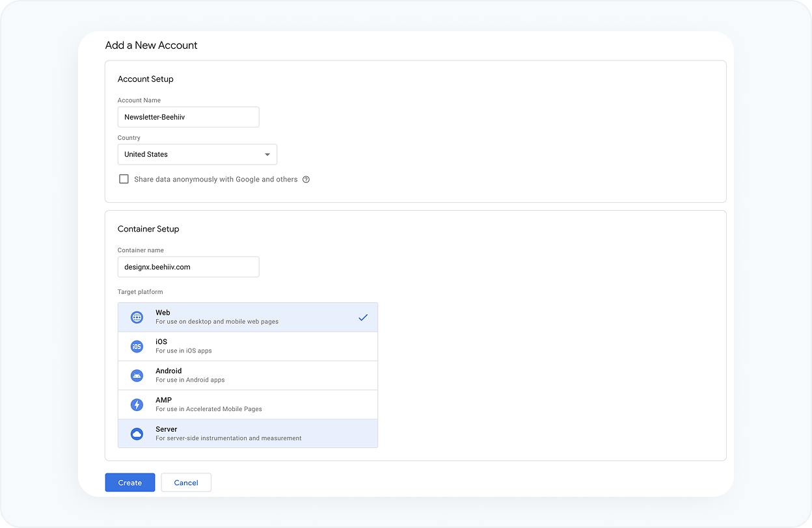Click the Country dropdown arrow icon
The image size is (812, 528).
pos(267,154)
